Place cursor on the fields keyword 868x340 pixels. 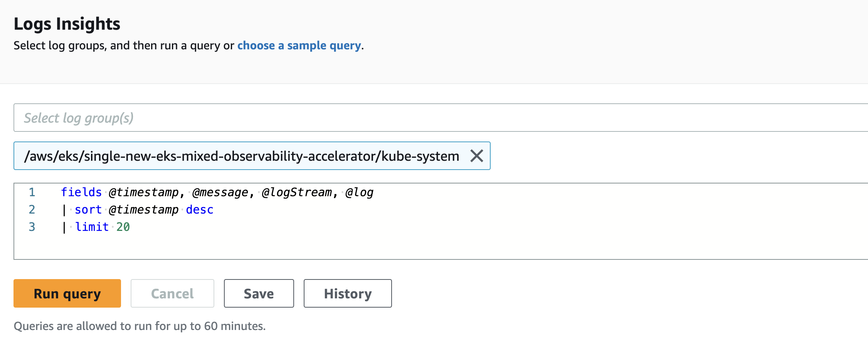pos(81,192)
